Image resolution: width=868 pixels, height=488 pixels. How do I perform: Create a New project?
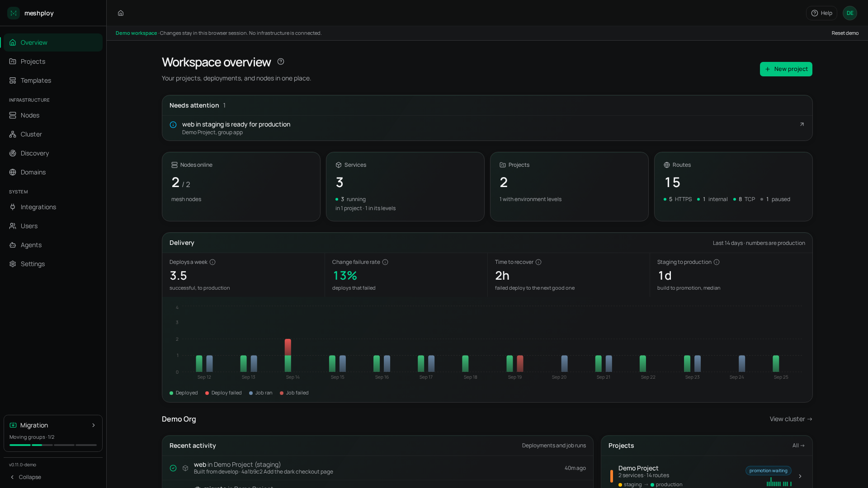coord(786,69)
